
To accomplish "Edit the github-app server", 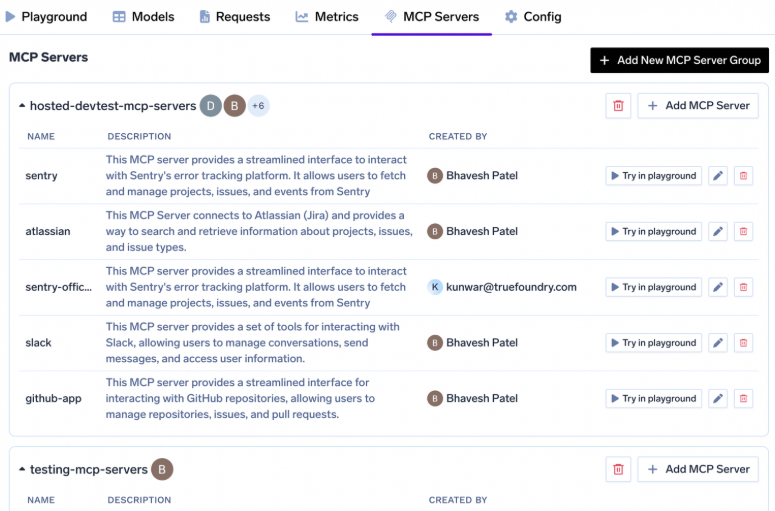I will click(718, 399).
